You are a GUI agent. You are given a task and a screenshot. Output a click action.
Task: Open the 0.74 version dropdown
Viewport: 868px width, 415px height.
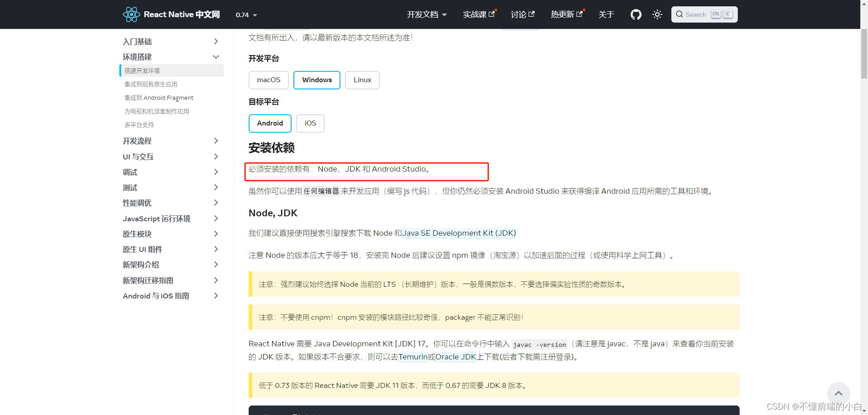(246, 15)
